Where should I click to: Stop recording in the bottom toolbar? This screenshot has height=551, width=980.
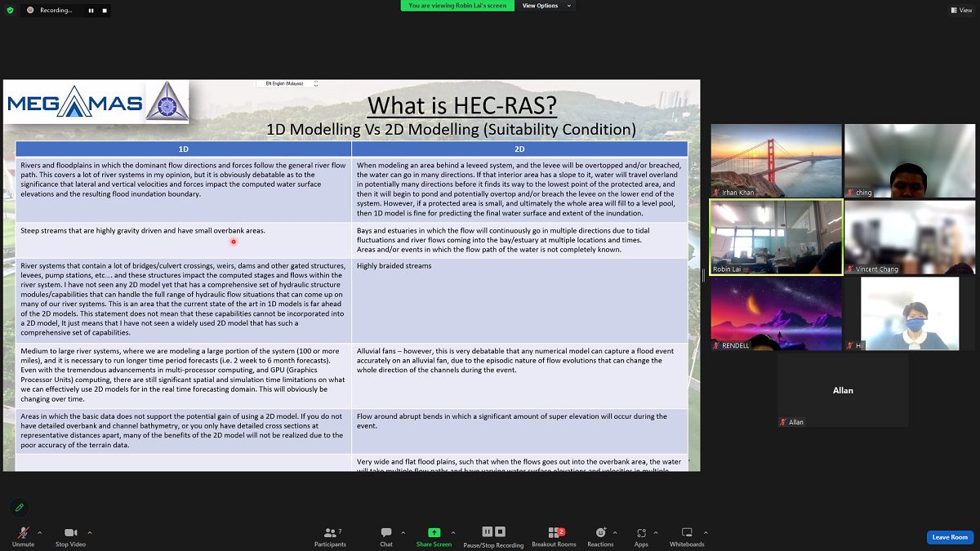[500, 532]
